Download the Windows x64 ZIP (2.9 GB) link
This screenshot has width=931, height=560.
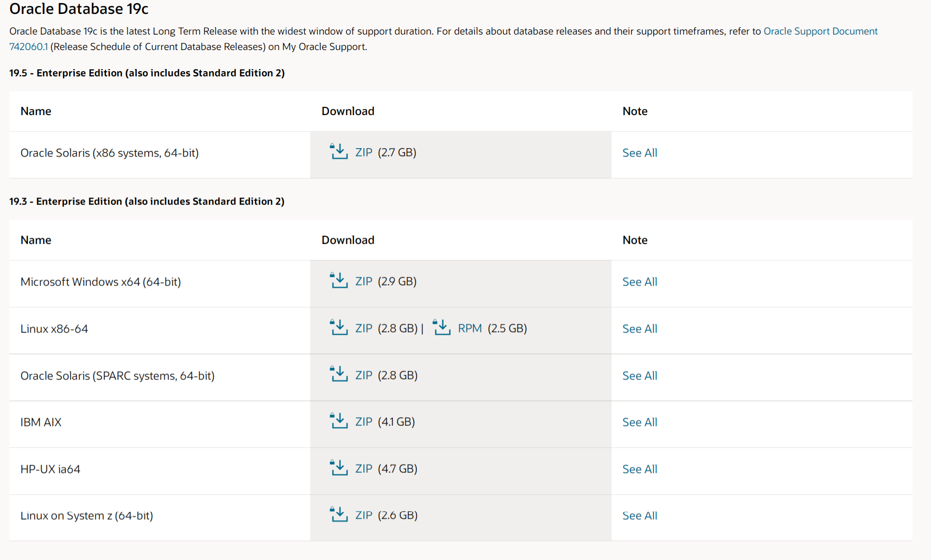click(364, 281)
